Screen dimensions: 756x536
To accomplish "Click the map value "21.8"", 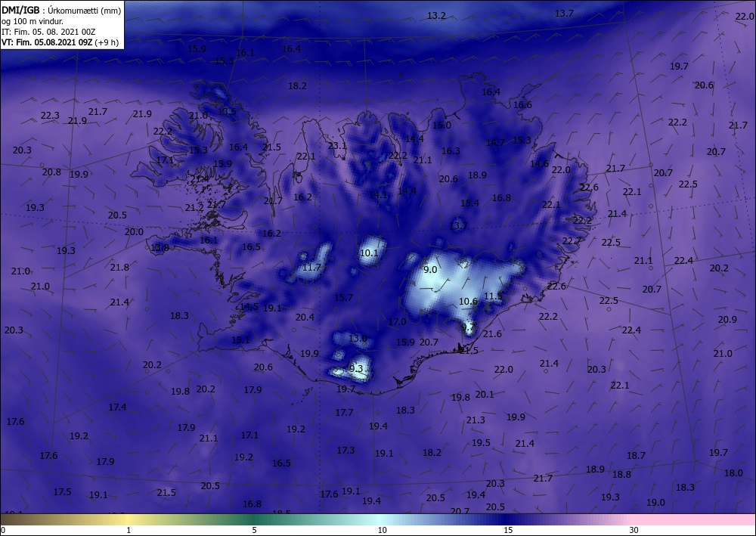I will [119, 267].
